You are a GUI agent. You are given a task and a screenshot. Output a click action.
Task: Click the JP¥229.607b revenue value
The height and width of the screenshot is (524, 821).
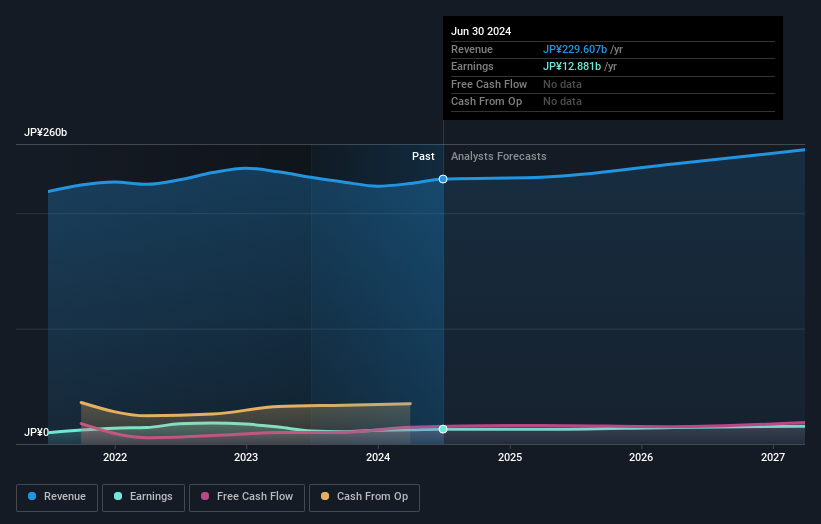tap(575, 49)
